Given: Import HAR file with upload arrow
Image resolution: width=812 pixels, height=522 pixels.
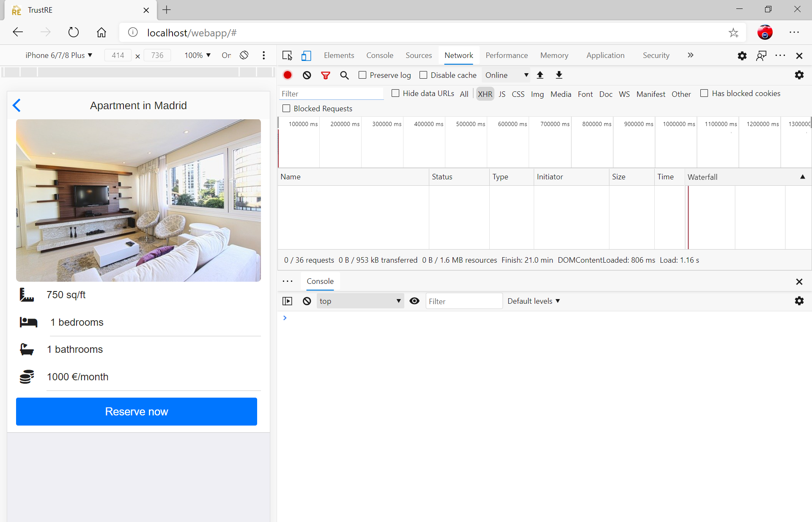Looking at the screenshot, I should point(540,75).
